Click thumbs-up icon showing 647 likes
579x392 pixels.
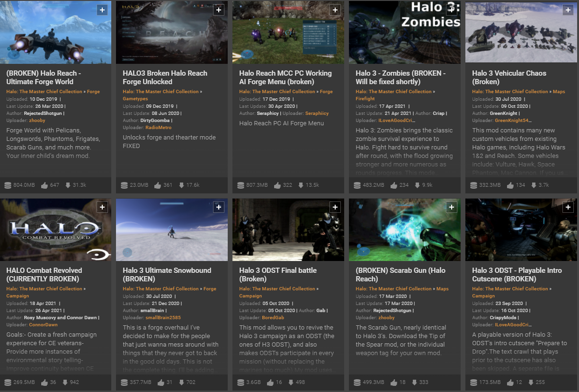(45, 185)
